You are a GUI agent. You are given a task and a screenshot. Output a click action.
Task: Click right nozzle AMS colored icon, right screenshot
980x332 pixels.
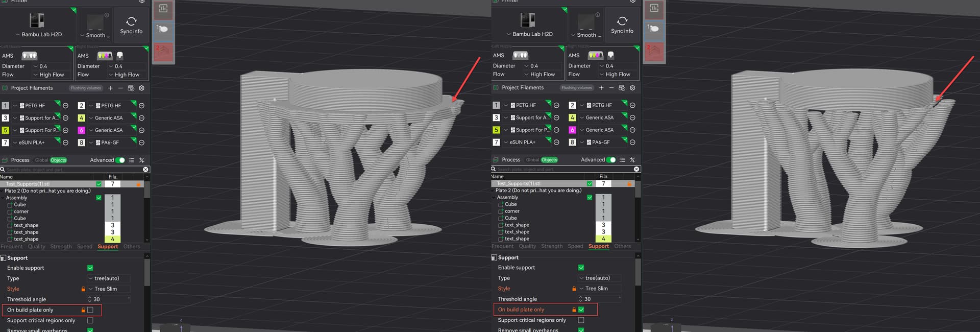[596, 55]
